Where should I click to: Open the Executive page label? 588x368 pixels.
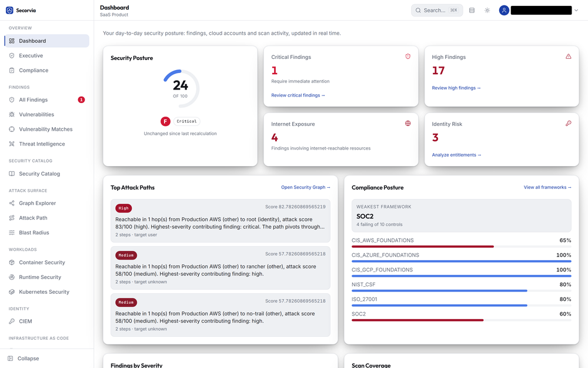click(x=31, y=55)
